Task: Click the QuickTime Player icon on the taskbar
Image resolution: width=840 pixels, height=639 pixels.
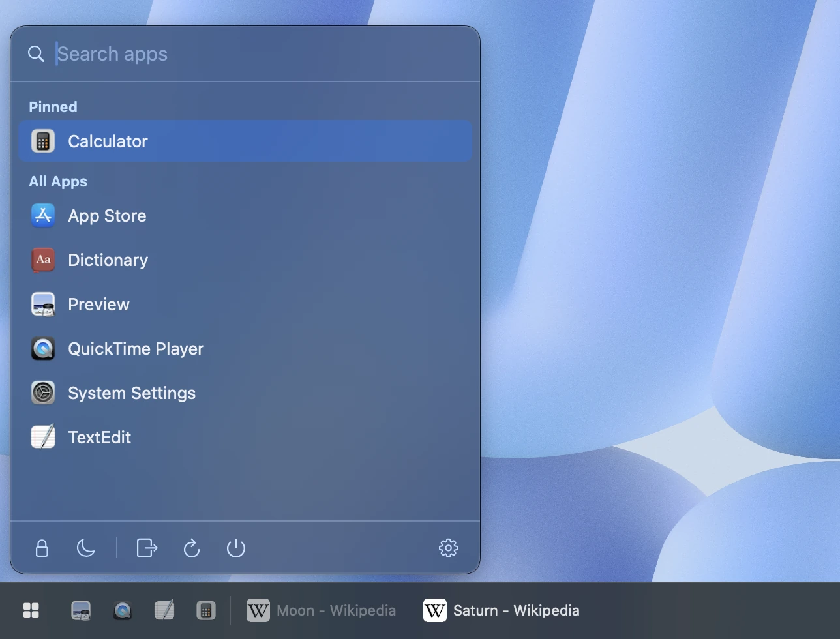Action: (x=123, y=610)
